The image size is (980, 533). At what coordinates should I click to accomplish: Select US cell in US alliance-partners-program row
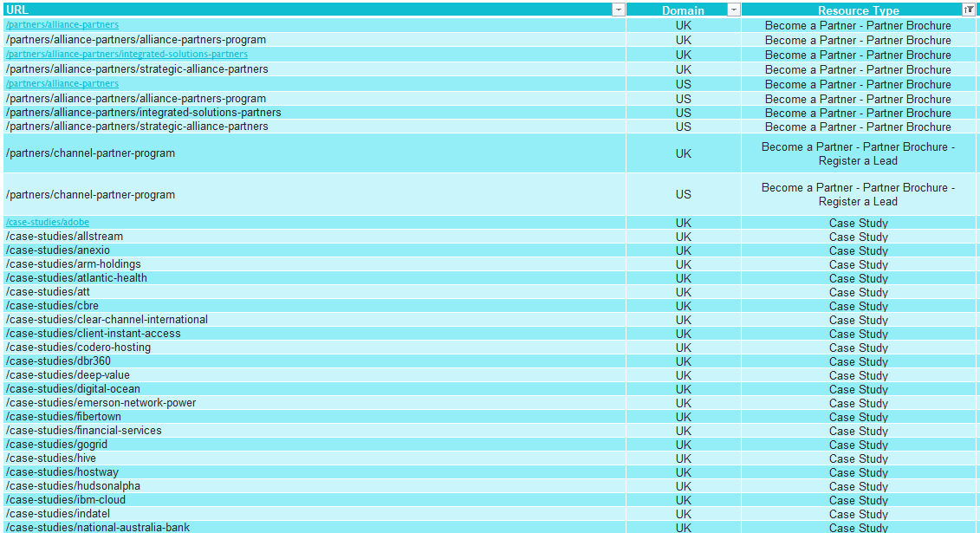(x=683, y=98)
